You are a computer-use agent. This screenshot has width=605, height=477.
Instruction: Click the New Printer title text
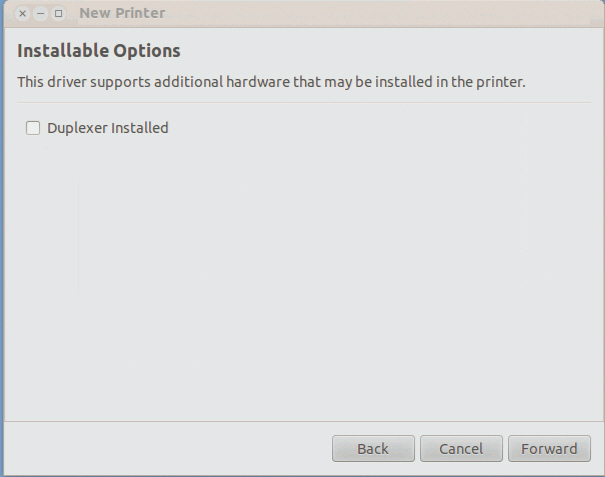(122, 14)
